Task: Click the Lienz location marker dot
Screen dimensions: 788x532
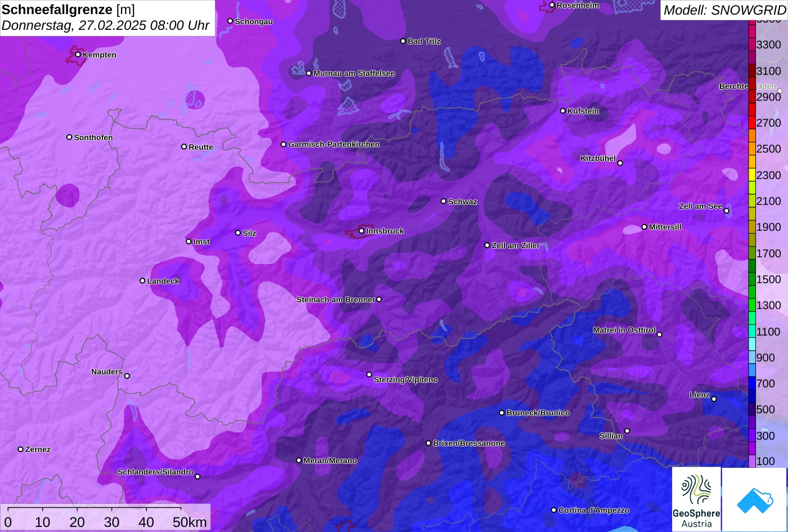Action: point(714,399)
